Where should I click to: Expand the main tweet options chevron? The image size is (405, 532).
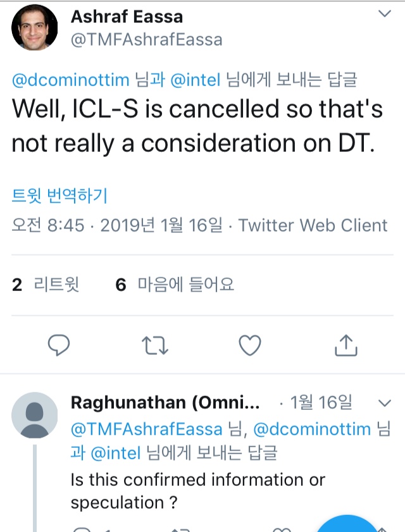coord(384,13)
